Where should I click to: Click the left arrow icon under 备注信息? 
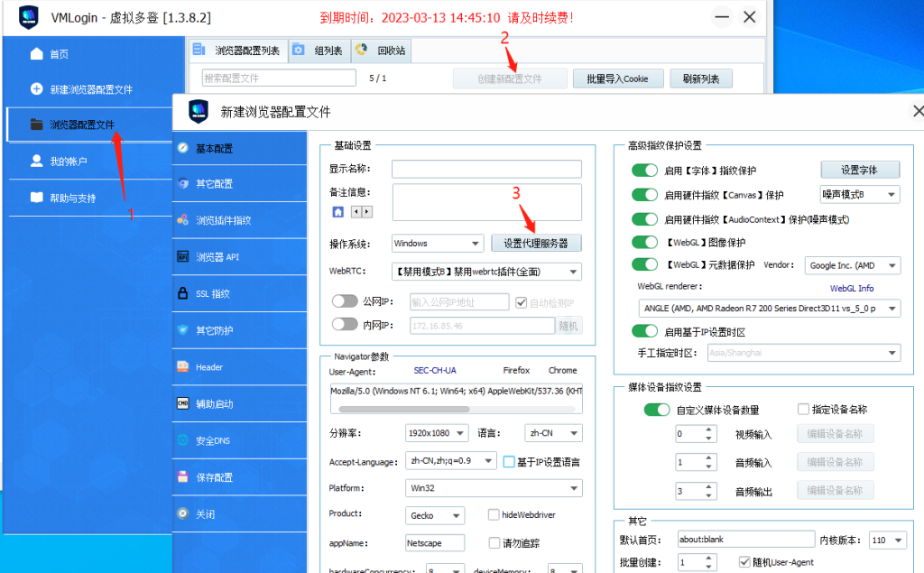356,212
